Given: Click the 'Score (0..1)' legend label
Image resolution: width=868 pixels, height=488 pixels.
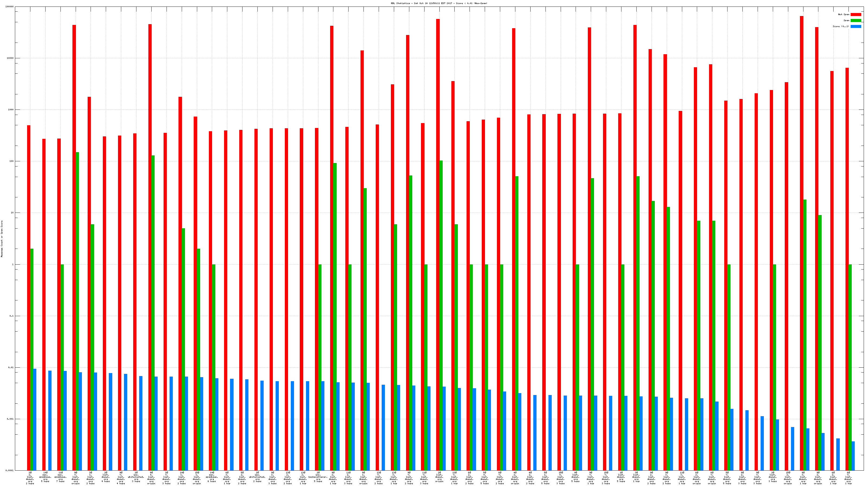Looking at the screenshot, I should pos(841,26).
